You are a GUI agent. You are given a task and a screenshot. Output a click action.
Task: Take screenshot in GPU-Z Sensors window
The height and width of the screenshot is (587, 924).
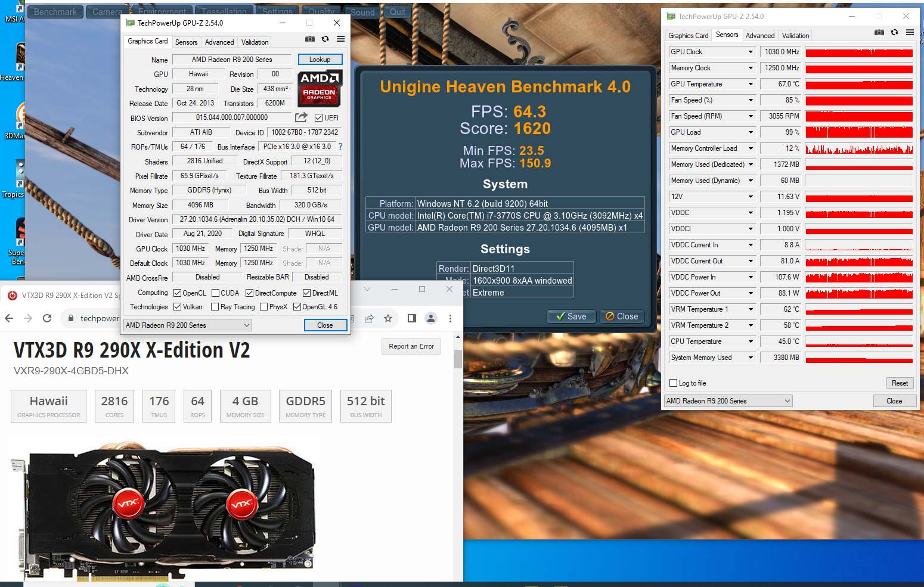pos(879,32)
